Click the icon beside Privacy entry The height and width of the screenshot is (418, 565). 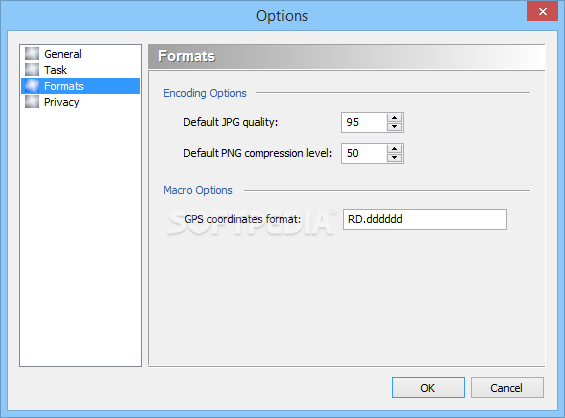[x=32, y=102]
